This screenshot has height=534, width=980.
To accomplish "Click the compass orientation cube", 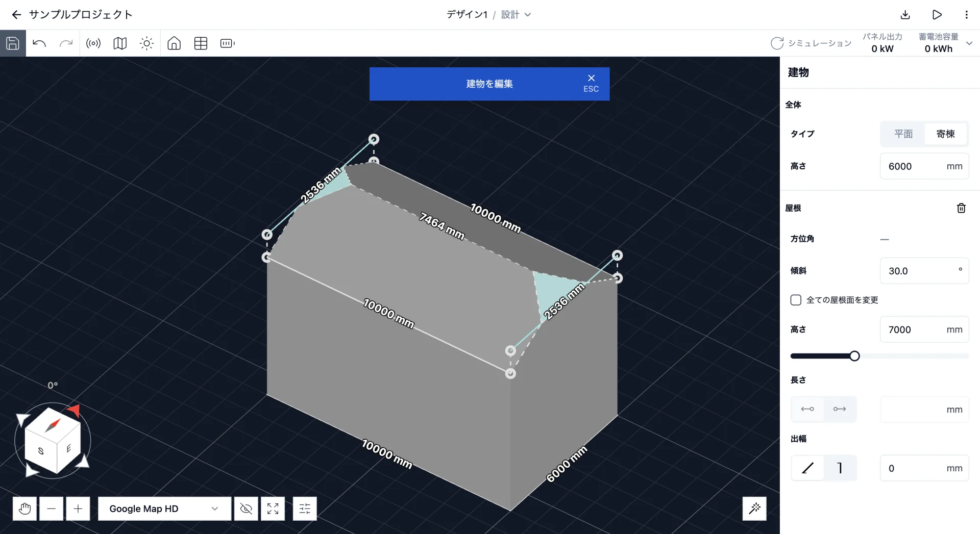I will [x=53, y=440].
